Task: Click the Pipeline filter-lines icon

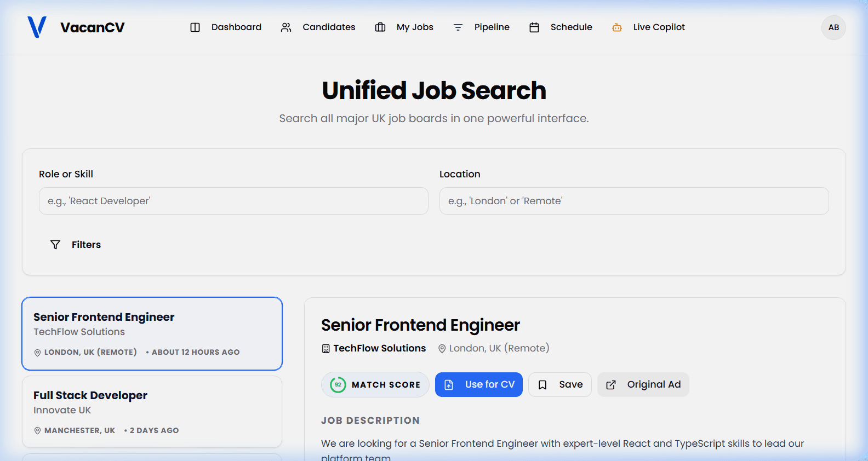Action: click(x=458, y=27)
